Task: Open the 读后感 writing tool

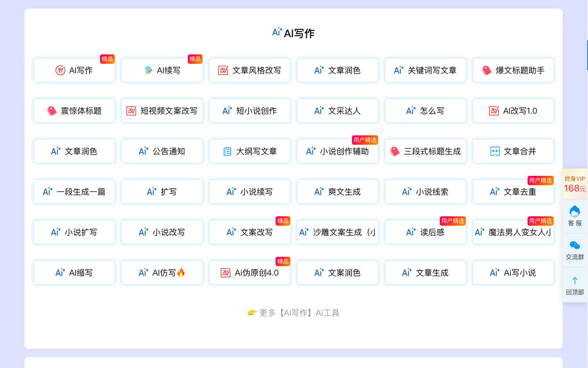Action: coord(425,232)
